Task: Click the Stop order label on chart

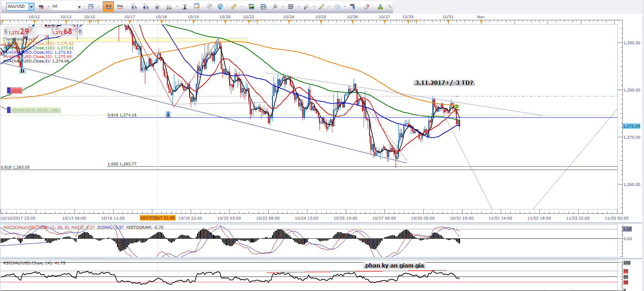Action: 16,90
